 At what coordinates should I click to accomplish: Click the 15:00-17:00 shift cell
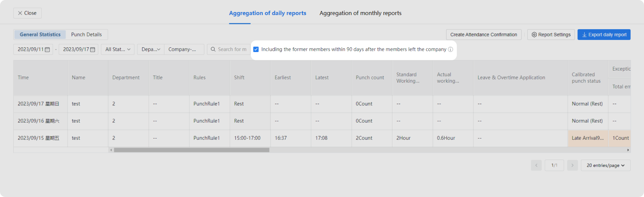[250, 139]
